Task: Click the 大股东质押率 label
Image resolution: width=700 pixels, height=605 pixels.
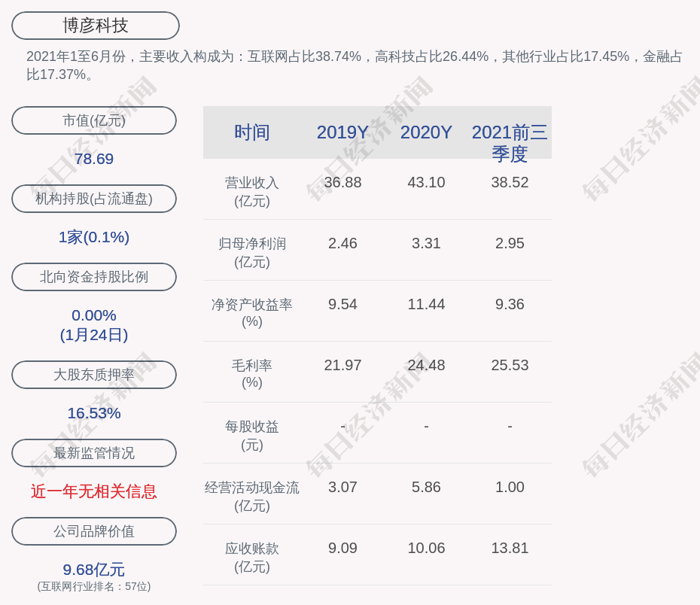Action: point(94,375)
